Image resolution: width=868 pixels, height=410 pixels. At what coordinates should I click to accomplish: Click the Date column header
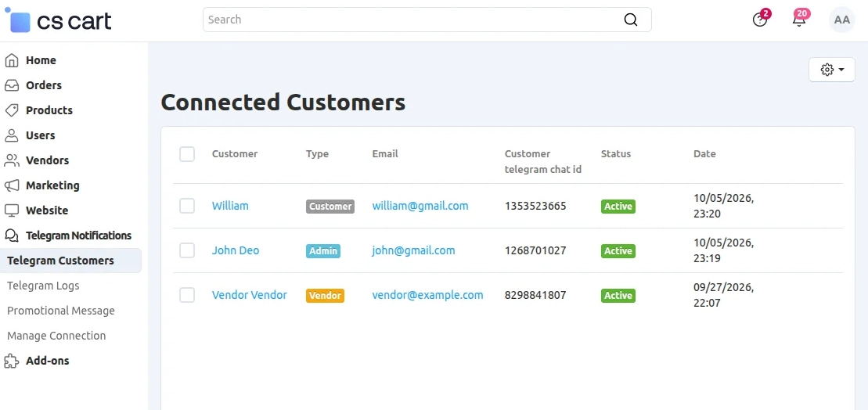point(704,154)
